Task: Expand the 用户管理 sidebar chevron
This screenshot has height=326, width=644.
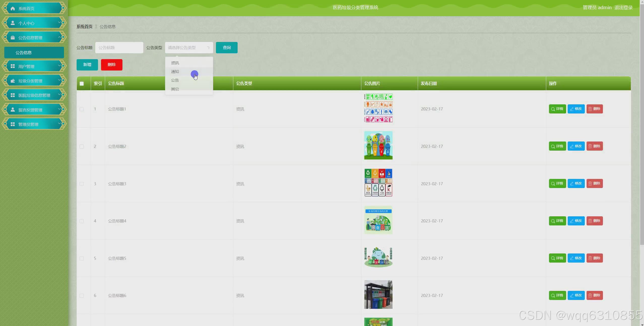Action: 59,66
